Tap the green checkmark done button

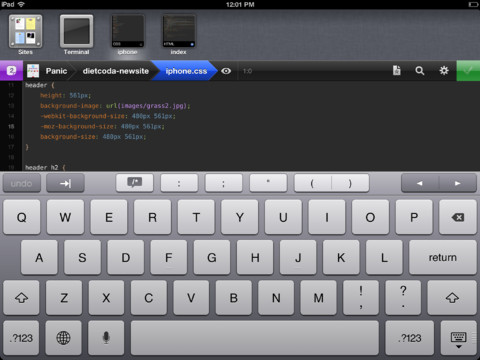(x=468, y=71)
